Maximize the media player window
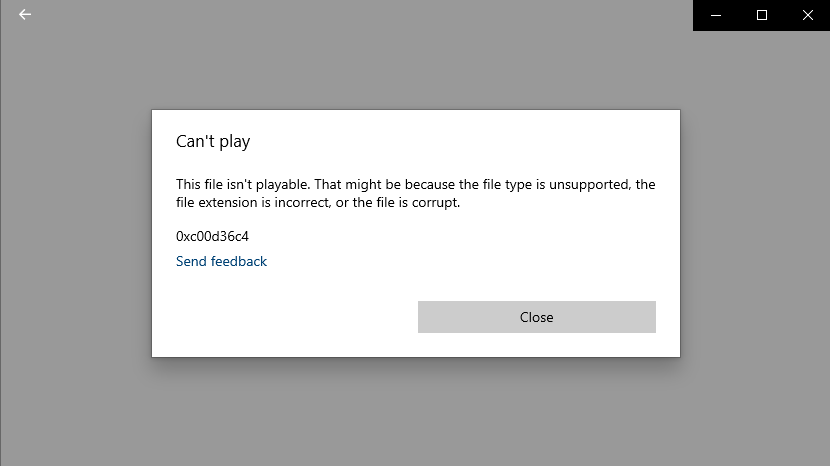 (762, 15)
